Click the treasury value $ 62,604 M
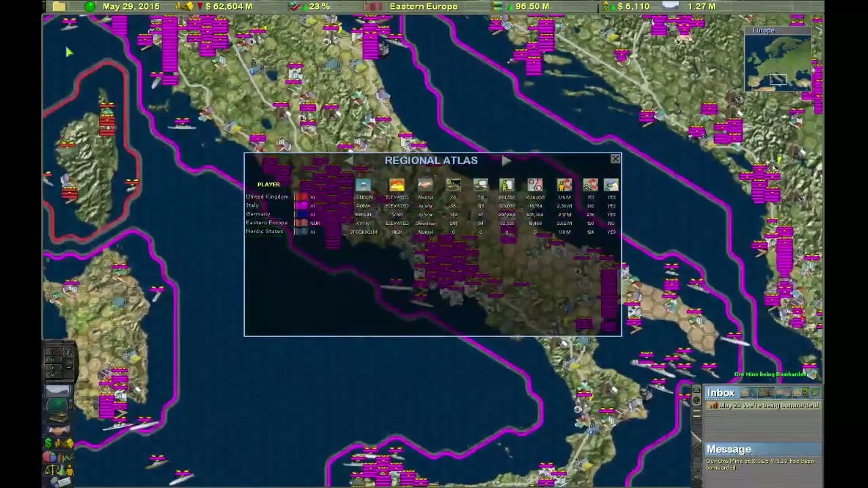This screenshot has height=488, width=868. [229, 7]
